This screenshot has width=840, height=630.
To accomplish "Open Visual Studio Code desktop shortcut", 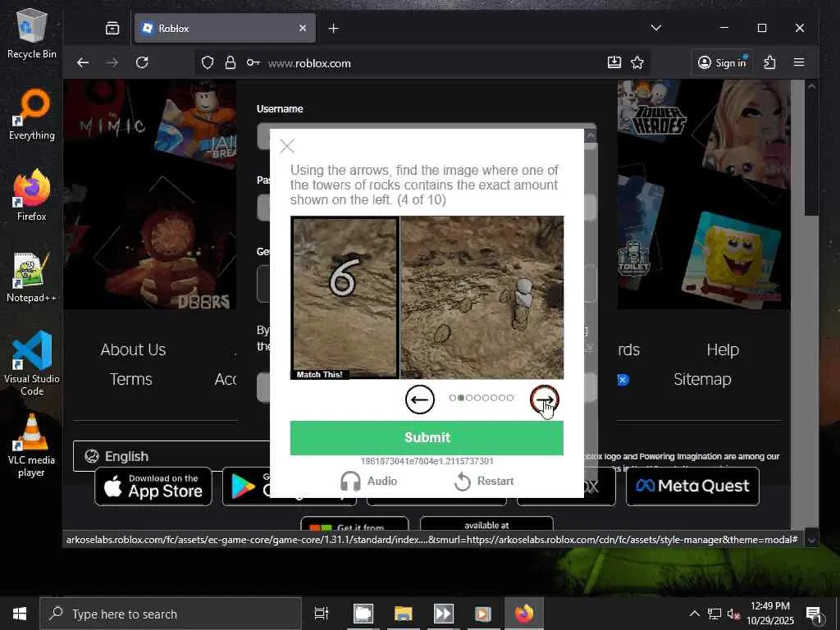I will (x=32, y=363).
